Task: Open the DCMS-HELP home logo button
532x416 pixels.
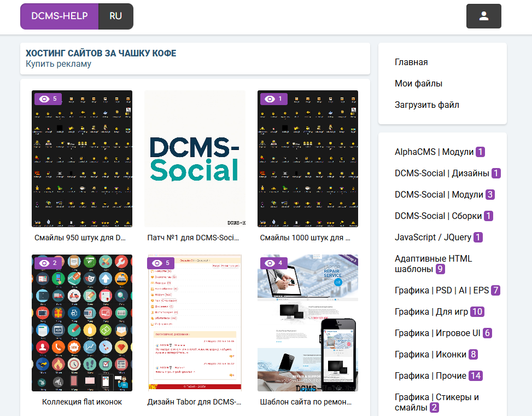Action: click(x=60, y=16)
